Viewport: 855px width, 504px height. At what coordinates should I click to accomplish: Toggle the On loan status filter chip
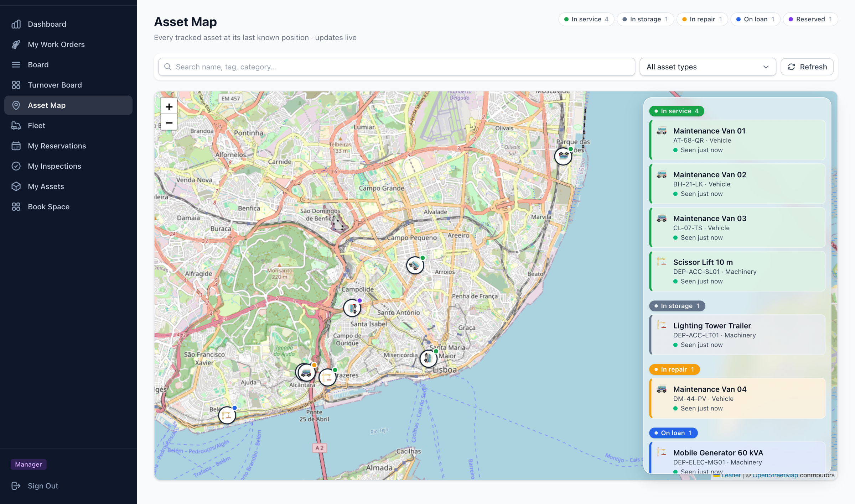[755, 19]
